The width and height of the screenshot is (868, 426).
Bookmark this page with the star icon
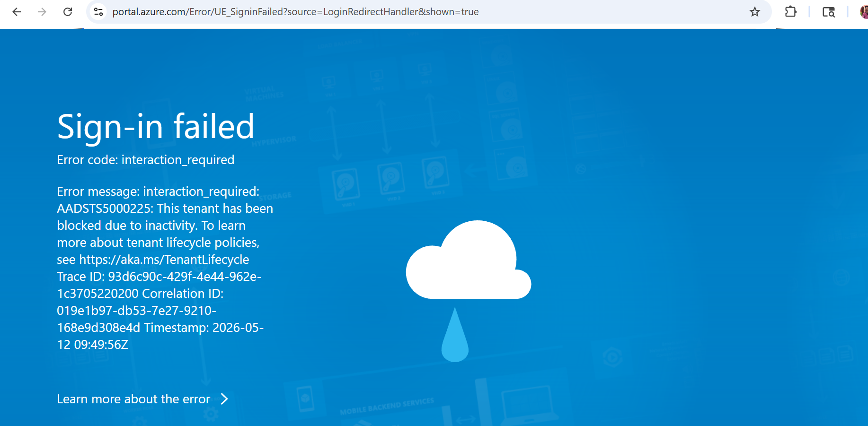coord(755,12)
